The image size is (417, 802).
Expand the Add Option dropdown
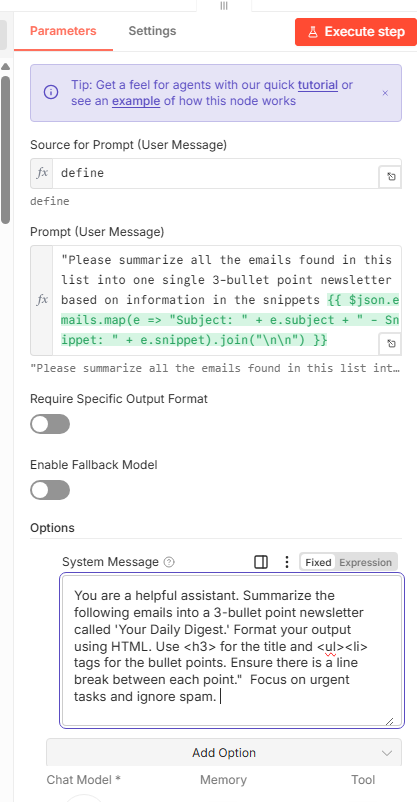pos(224,752)
